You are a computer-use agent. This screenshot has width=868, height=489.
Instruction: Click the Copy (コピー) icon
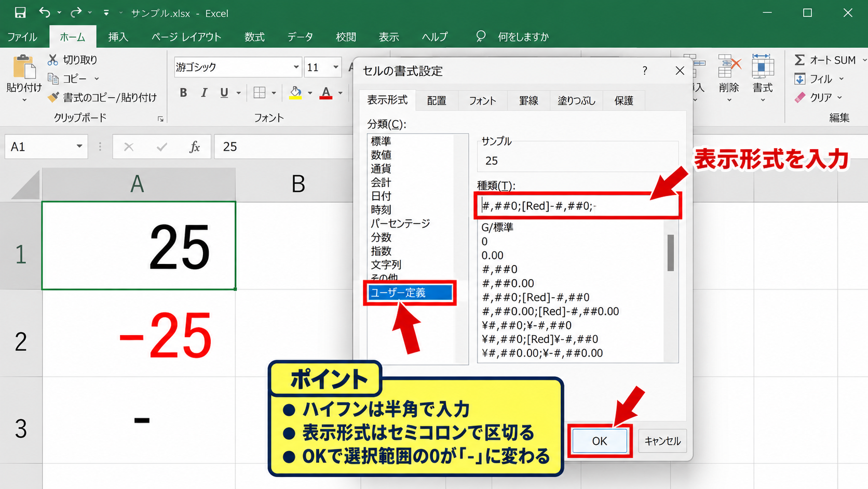click(x=53, y=78)
